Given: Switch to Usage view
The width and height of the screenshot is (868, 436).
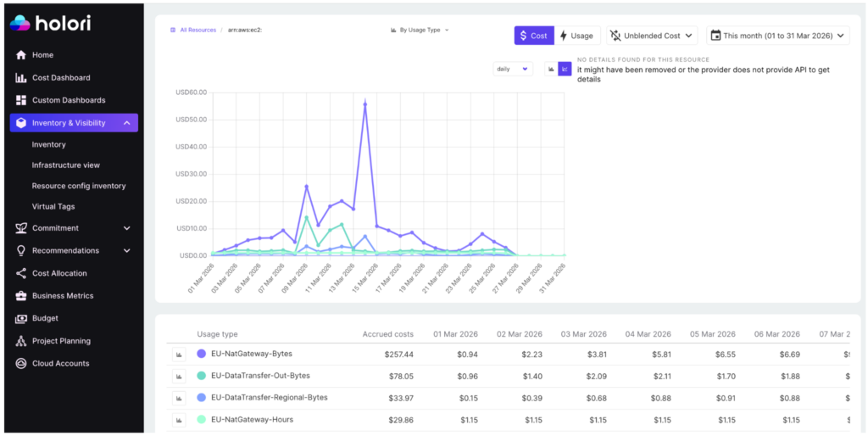Looking at the screenshot, I should pyautogui.click(x=577, y=36).
